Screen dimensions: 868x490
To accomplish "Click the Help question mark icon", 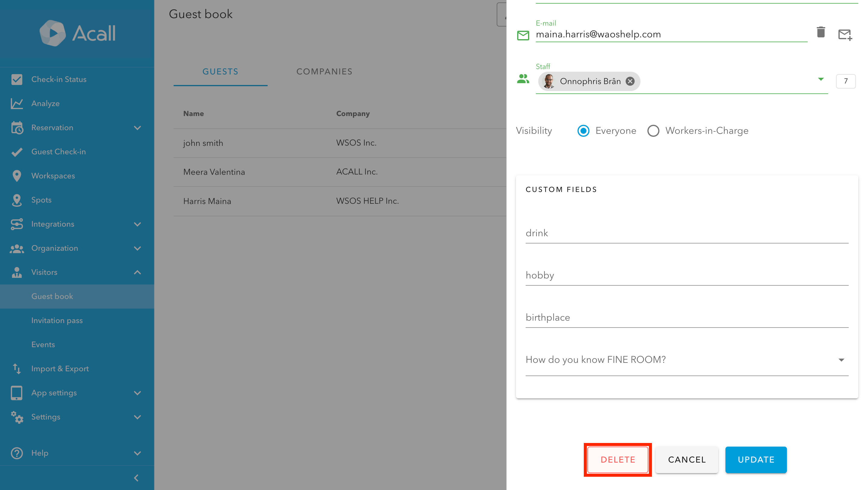I will (x=17, y=453).
